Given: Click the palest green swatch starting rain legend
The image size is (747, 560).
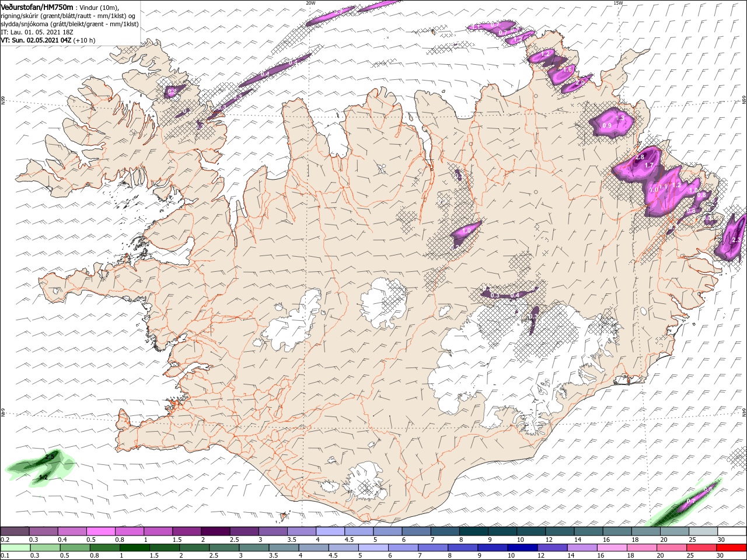Looking at the screenshot, I should coord(15,548).
